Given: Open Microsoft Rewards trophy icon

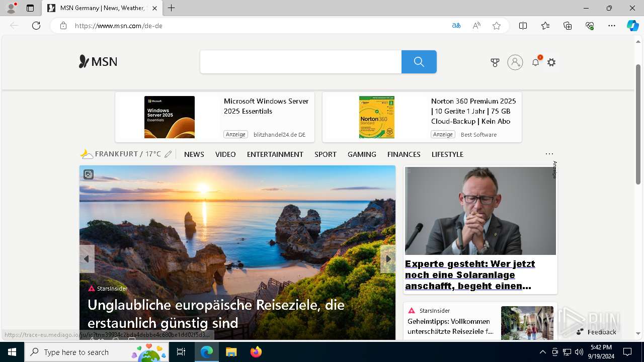Looking at the screenshot, I should coord(495,62).
